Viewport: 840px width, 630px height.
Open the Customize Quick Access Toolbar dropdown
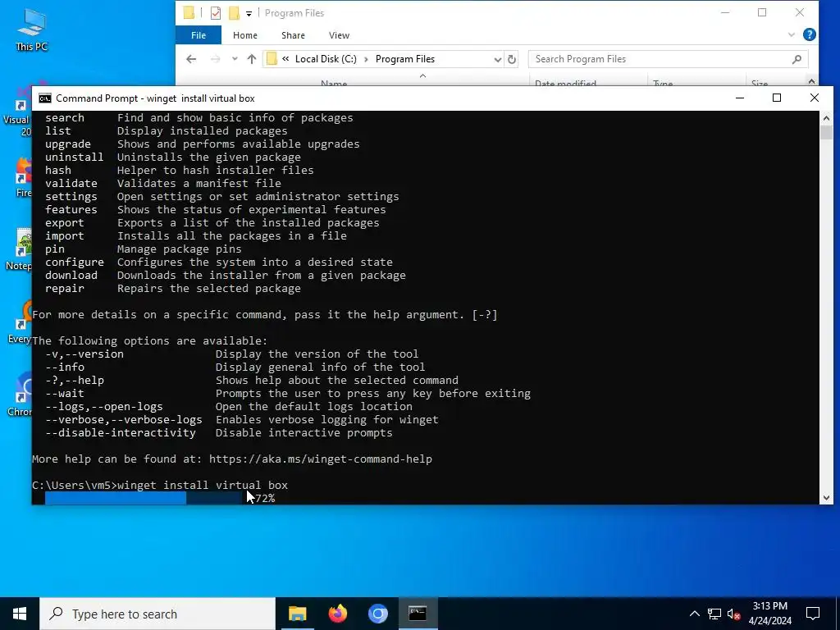[249, 13]
